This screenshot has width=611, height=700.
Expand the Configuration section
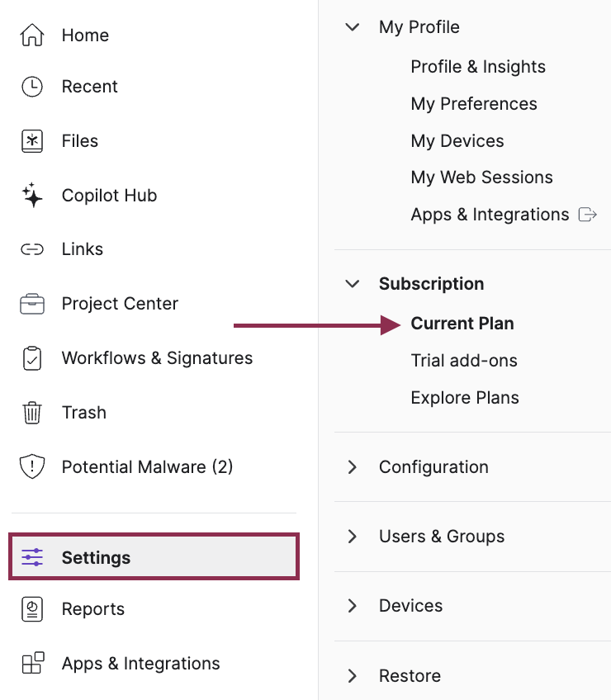353,466
